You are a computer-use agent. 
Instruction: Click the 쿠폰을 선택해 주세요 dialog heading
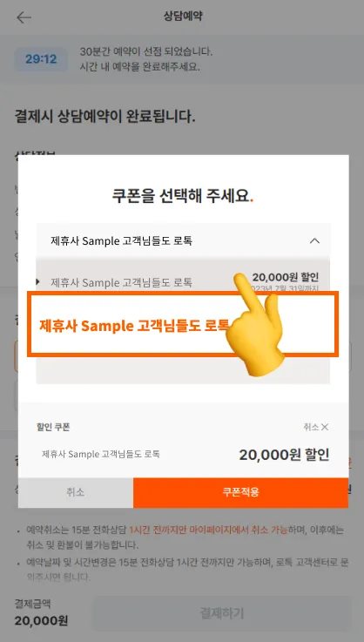[x=183, y=196]
